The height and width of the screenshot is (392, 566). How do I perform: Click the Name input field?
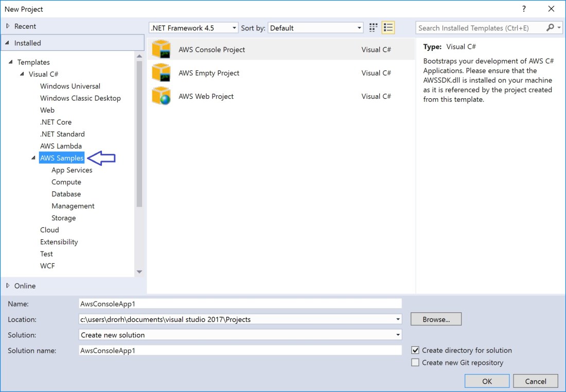tap(240, 303)
